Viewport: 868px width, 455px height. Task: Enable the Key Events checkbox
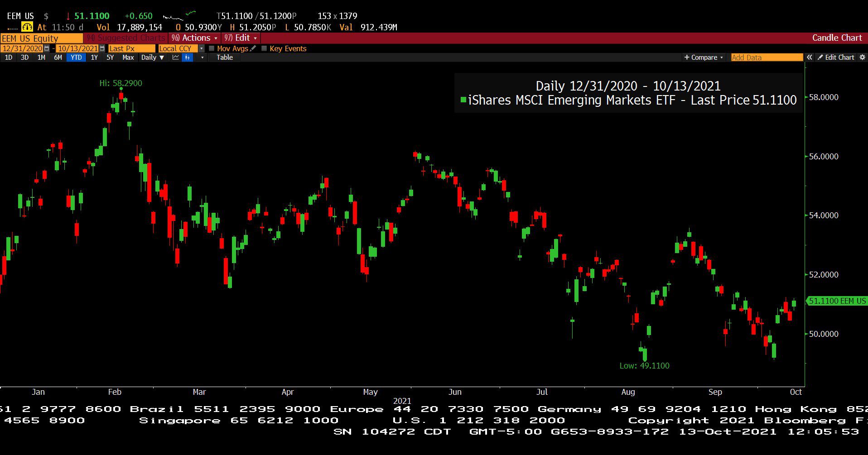point(264,48)
